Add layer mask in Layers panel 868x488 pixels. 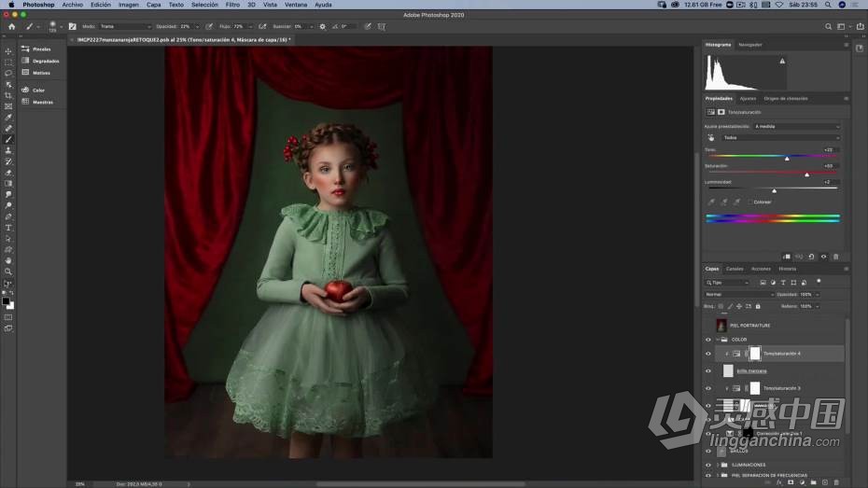791,482
